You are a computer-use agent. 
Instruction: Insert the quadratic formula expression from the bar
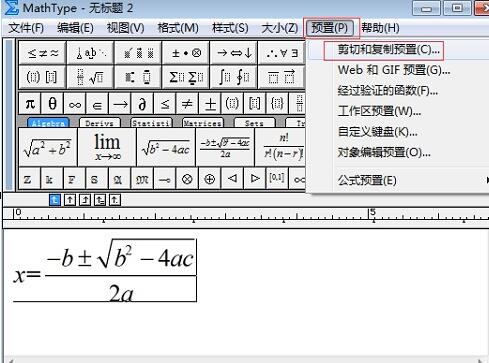[x=225, y=147]
